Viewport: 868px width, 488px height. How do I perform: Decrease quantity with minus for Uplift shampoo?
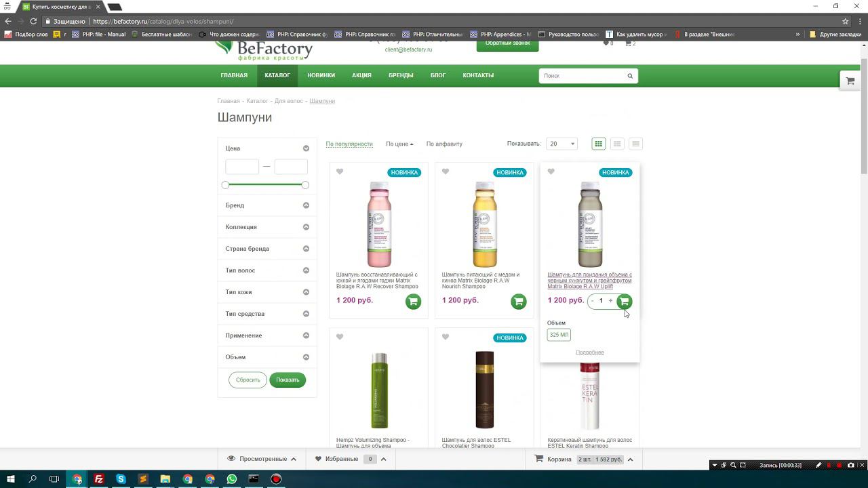[592, 301]
